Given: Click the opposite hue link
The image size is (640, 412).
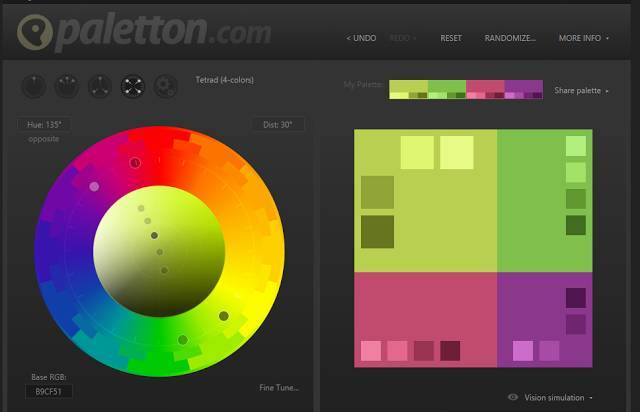Looking at the screenshot, I should point(44,139).
